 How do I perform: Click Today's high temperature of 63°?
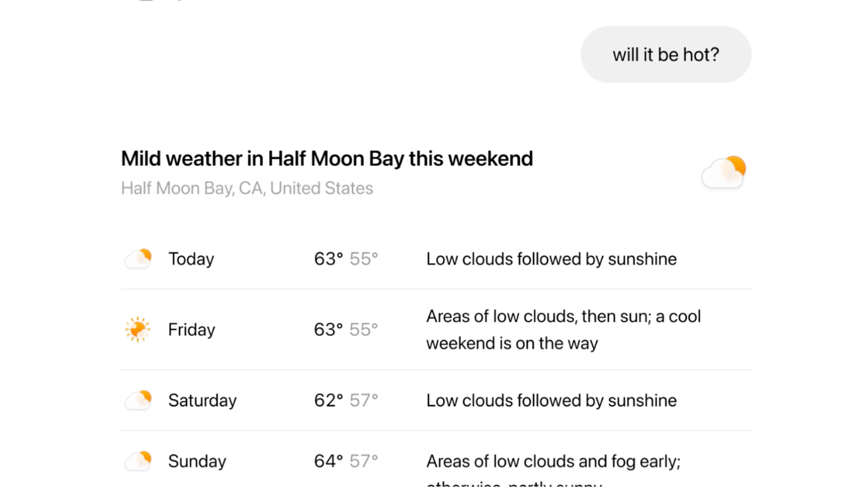328,259
